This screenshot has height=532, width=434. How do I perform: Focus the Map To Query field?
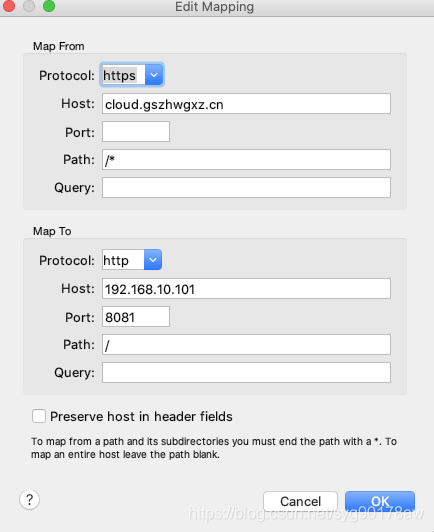tap(246, 373)
